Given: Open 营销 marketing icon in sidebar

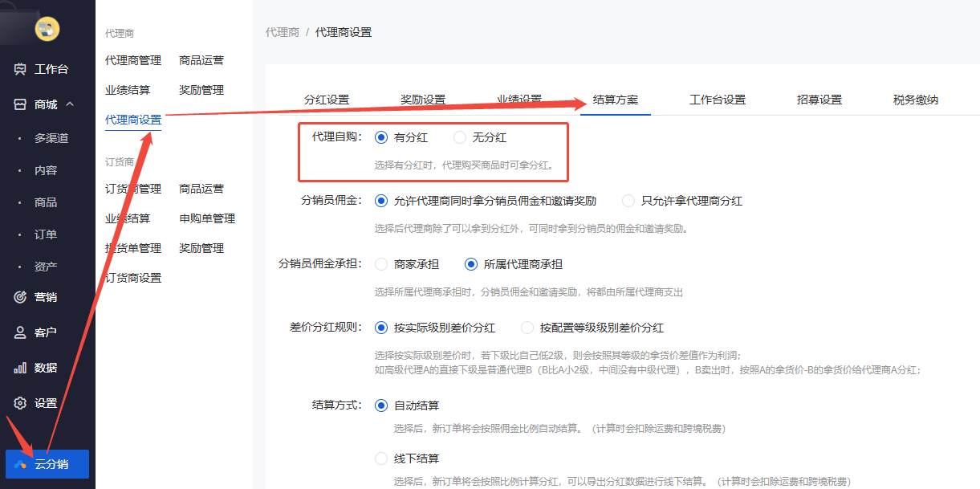Looking at the screenshot, I should pos(20,297).
